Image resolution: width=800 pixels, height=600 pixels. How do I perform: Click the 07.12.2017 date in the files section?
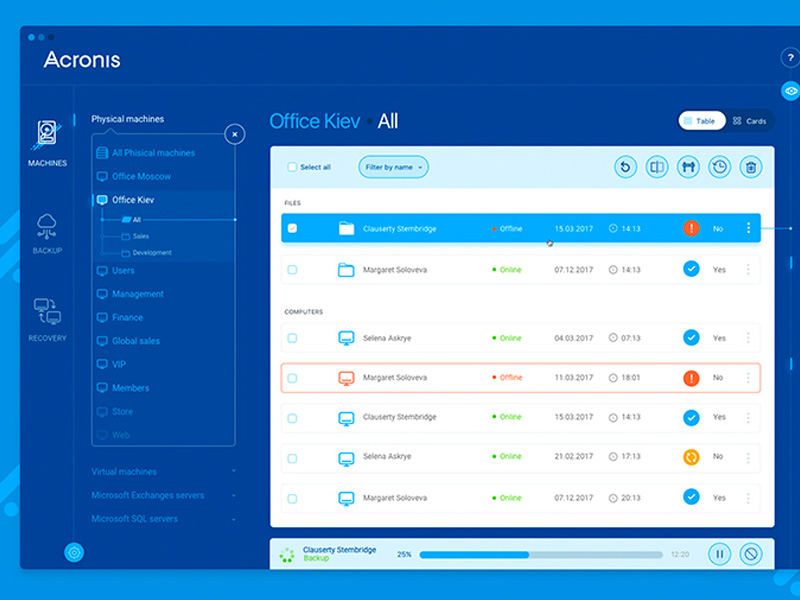573,269
